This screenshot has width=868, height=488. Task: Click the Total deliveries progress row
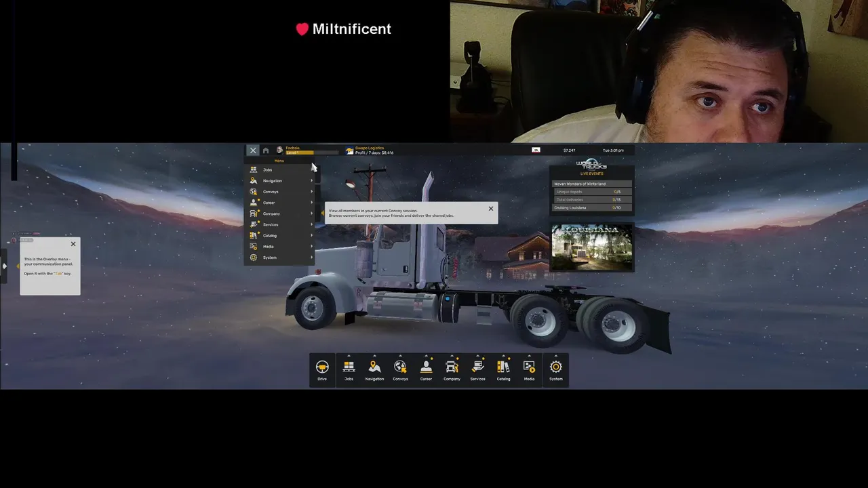click(x=591, y=200)
